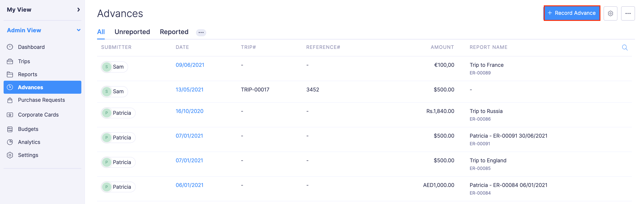Expand the My View section

pos(78,10)
